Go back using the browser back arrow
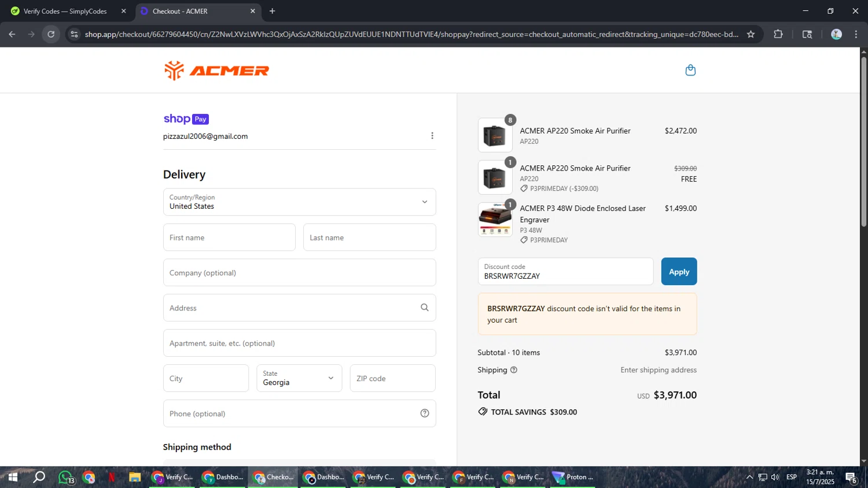The height and width of the screenshot is (488, 868). 12,34
